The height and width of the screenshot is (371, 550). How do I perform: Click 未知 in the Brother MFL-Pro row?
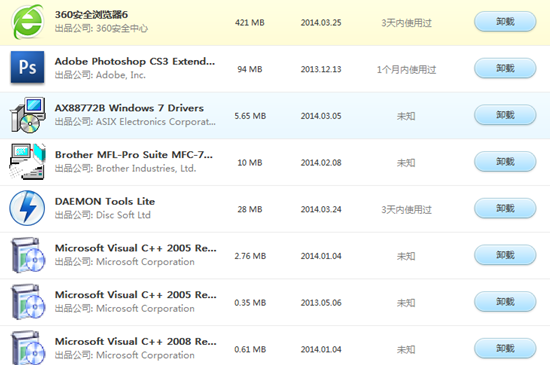(406, 163)
